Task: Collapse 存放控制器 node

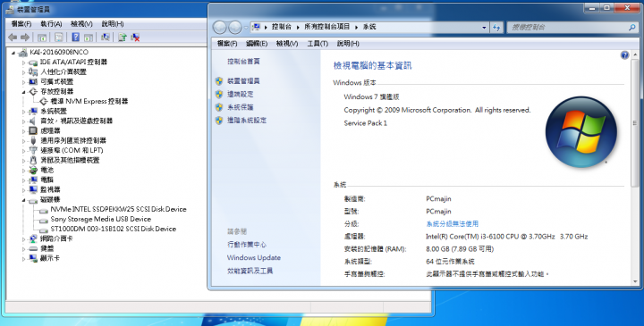Action: [24, 92]
